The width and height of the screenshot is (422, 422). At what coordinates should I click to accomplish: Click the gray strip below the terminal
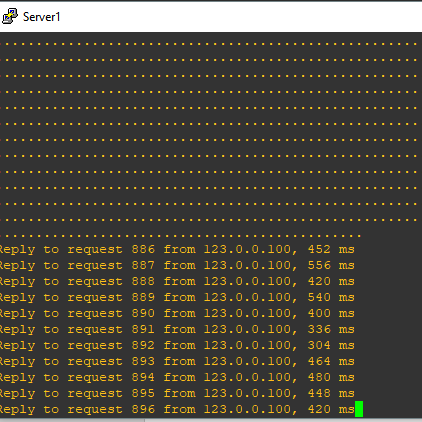(211, 420)
